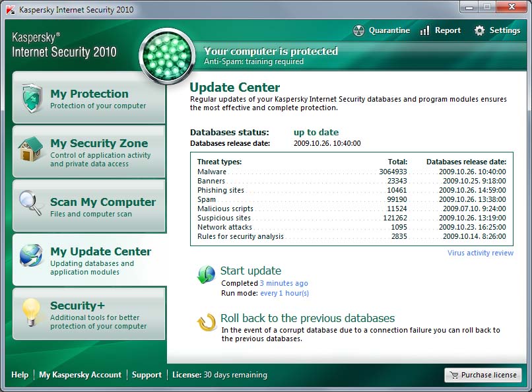
Task: Click the Phishing sites row
Action: point(352,190)
